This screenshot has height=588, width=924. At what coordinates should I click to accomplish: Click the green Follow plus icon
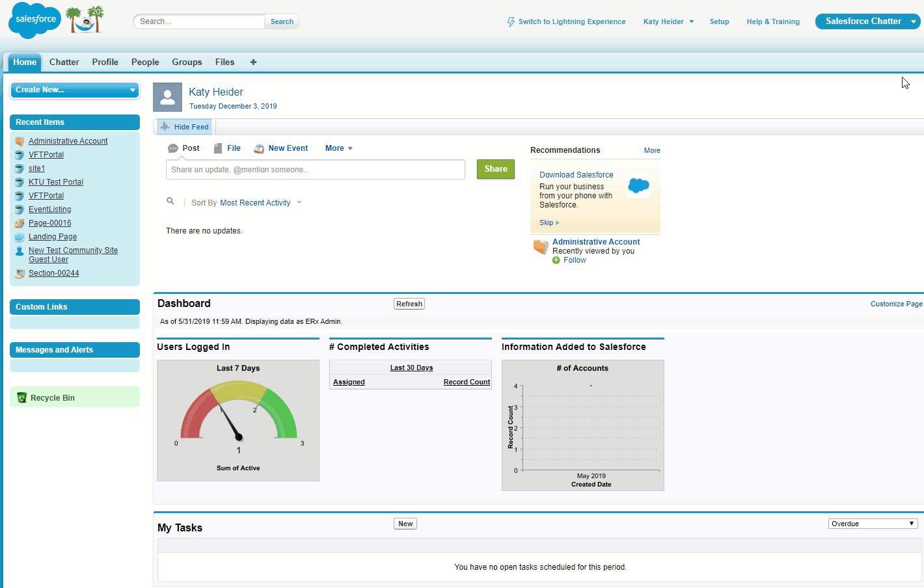point(556,260)
